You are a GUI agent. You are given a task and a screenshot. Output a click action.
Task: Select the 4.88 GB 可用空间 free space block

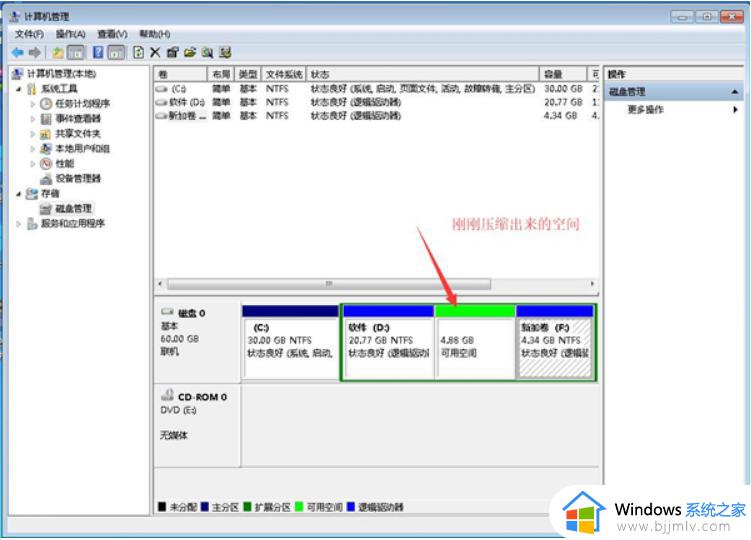(475, 343)
